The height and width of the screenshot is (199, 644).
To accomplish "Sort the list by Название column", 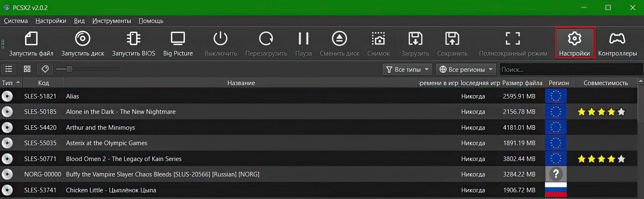I will (241, 83).
